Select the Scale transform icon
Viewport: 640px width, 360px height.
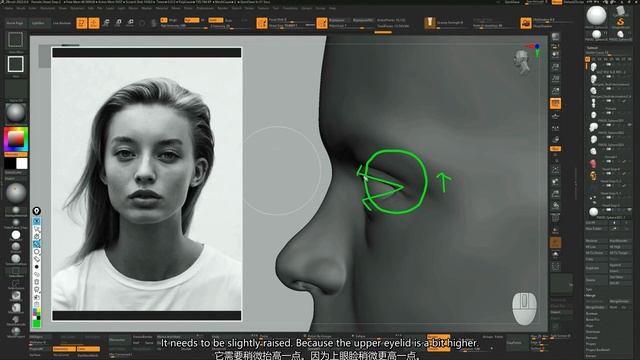[118, 23]
